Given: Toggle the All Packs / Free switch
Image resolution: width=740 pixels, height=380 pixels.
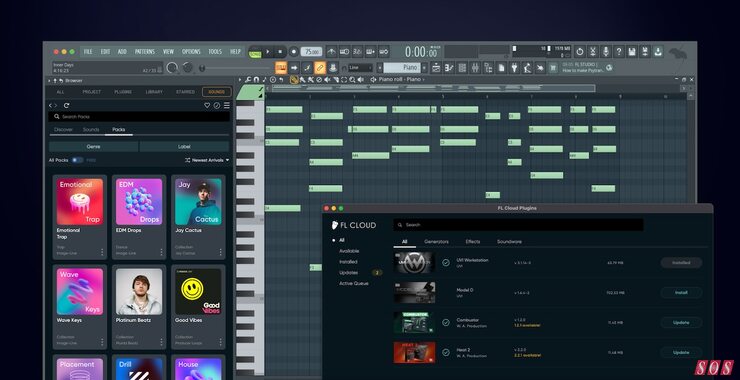Looking at the screenshot, I should [77, 160].
